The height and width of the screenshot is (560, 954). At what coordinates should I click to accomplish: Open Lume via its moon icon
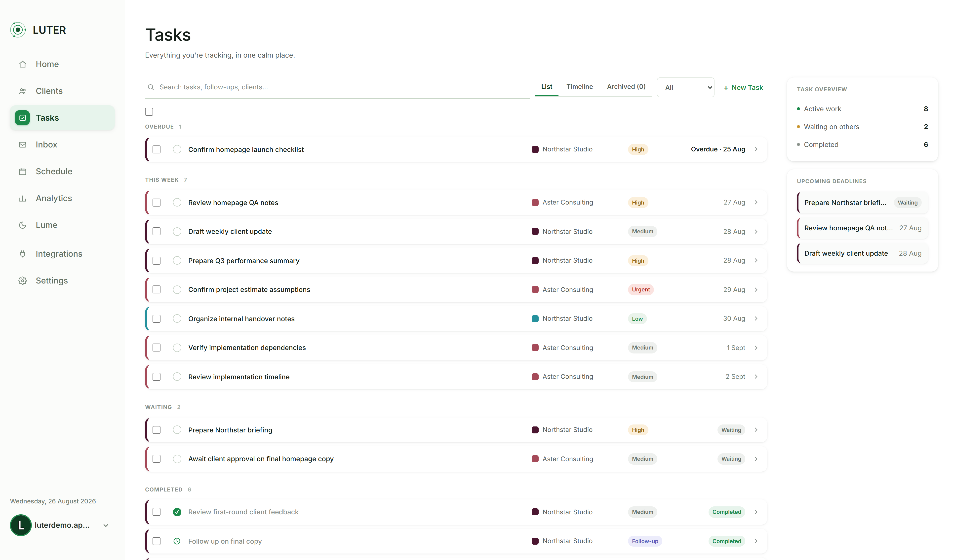pos(23,225)
